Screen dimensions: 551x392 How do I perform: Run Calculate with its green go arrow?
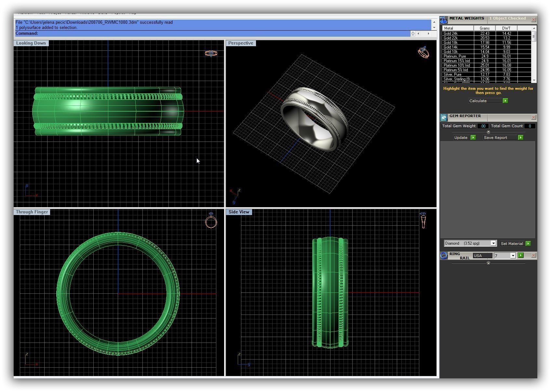tap(505, 101)
